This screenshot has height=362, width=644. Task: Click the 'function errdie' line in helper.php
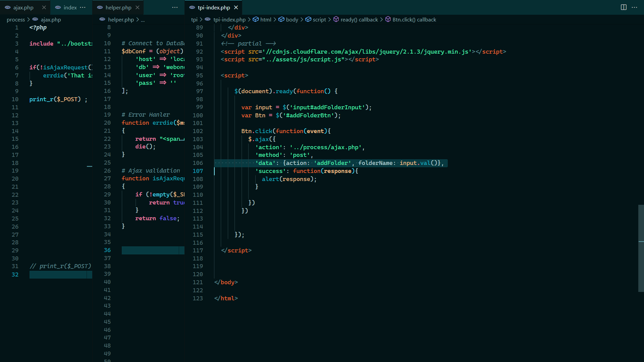pos(153,123)
